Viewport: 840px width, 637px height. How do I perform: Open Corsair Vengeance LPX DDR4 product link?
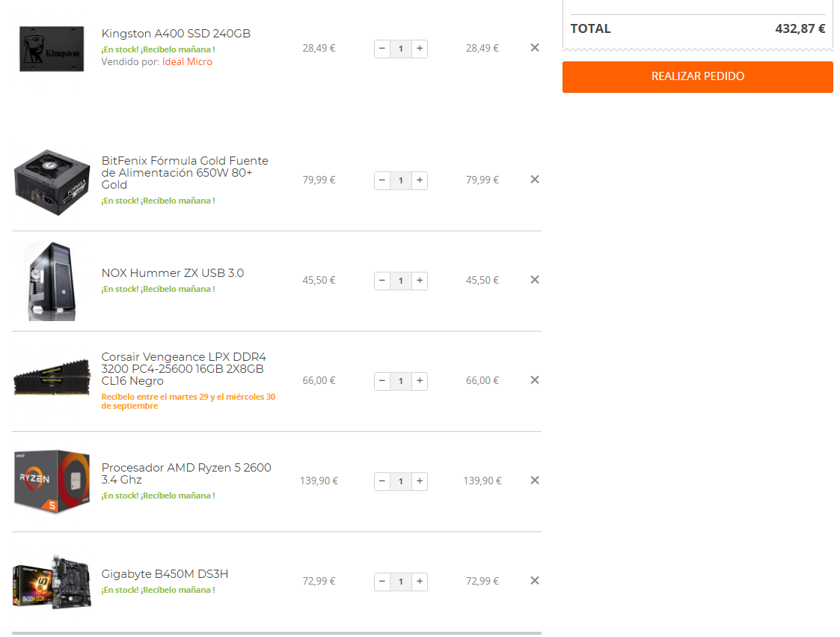coord(184,369)
